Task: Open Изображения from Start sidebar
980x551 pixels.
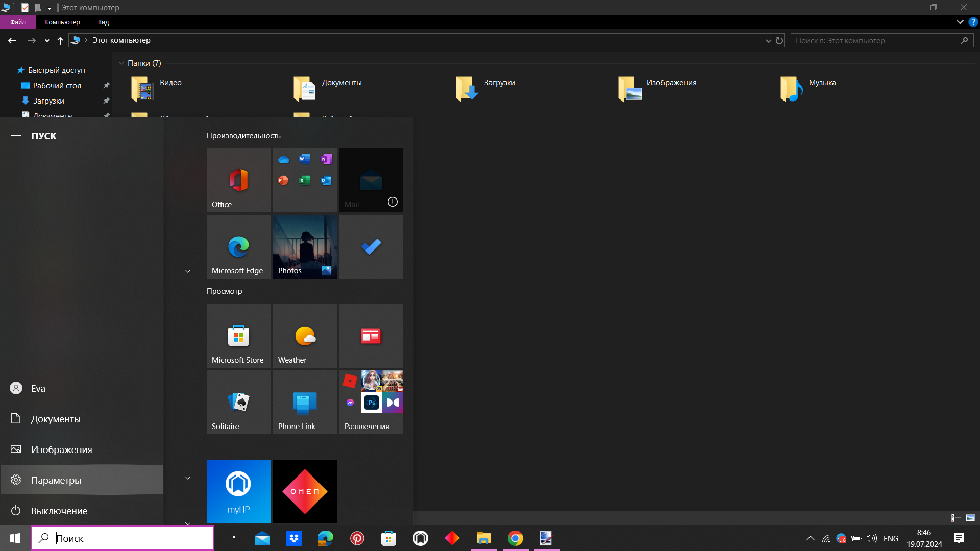Action: pyautogui.click(x=82, y=449)
